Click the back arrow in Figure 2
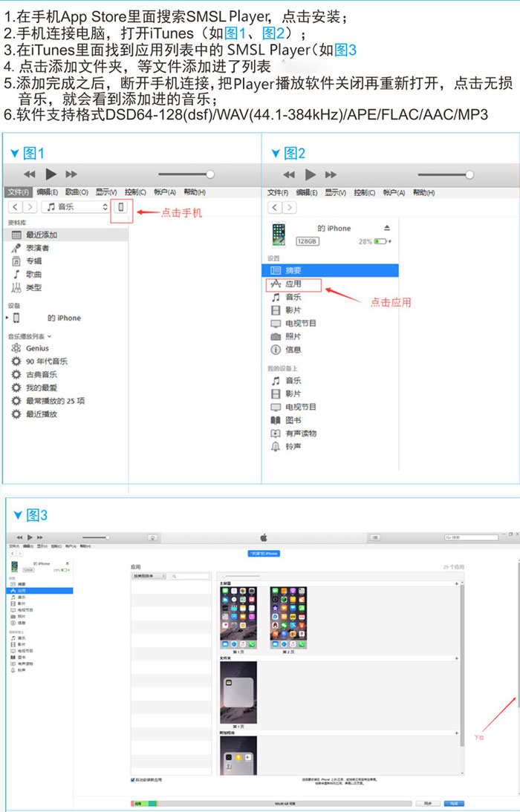This screenshot has width=520, height=812. point(275,208)
